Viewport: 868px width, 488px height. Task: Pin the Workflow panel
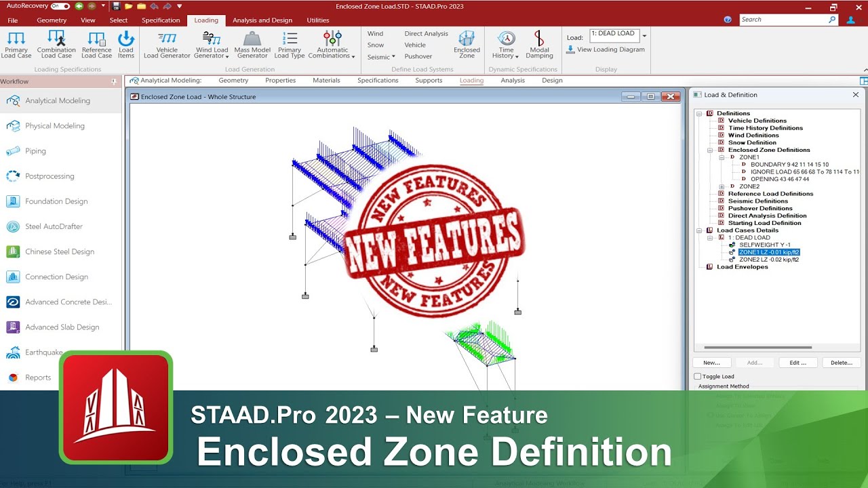(x=114, y=81)
